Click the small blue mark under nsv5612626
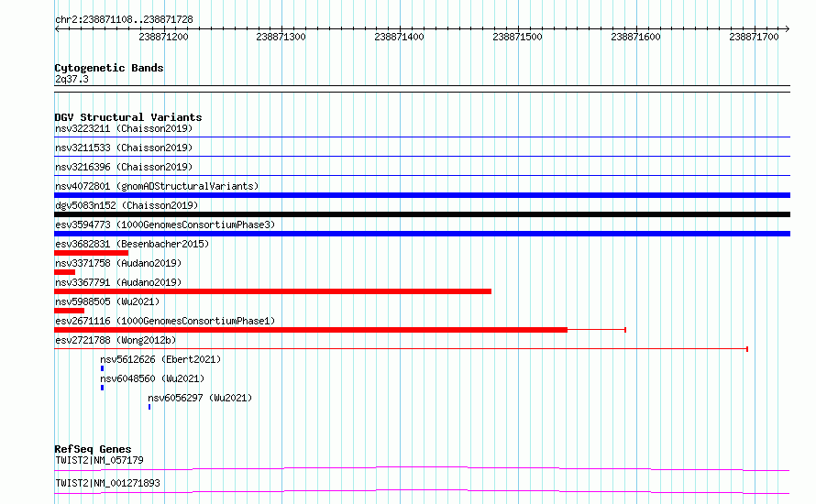The width and height of the screenshot is (816, 504). 102,368
